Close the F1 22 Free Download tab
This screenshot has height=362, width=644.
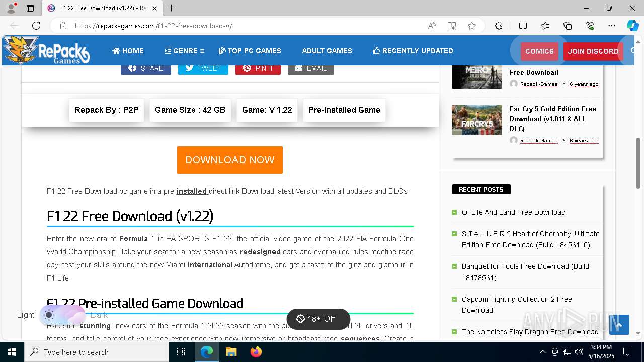(154, 8)
